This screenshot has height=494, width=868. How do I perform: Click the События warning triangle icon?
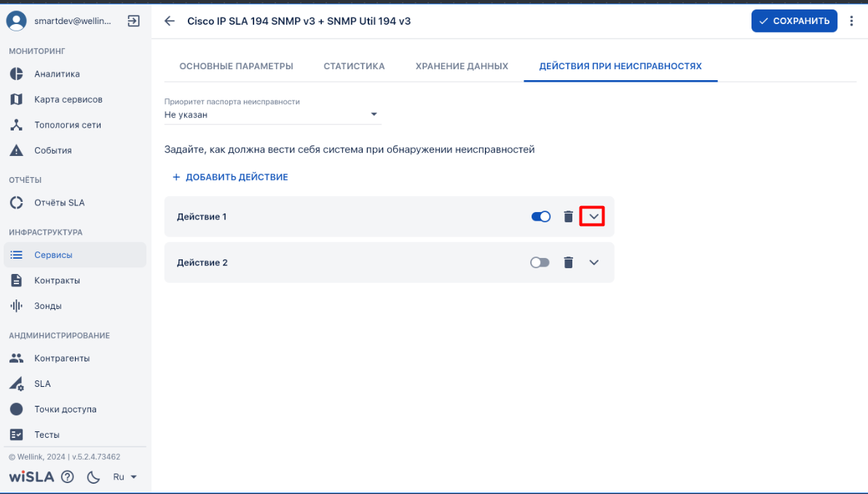[17, 150]
